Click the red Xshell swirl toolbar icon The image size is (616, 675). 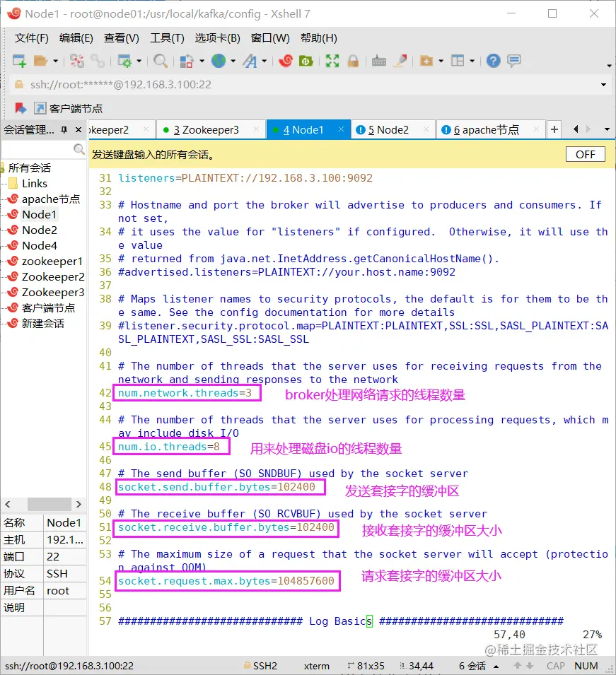pyautogui.click(x=285, y=61)
